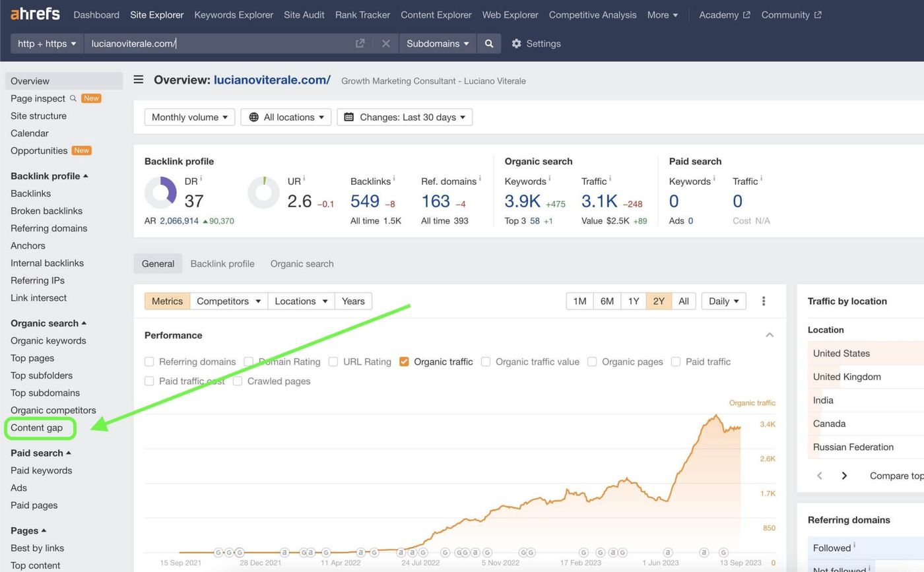Image resolution: width=924 pixels, height=572 pixels.
Task: Click the UR donut chart
Action: 263,193
